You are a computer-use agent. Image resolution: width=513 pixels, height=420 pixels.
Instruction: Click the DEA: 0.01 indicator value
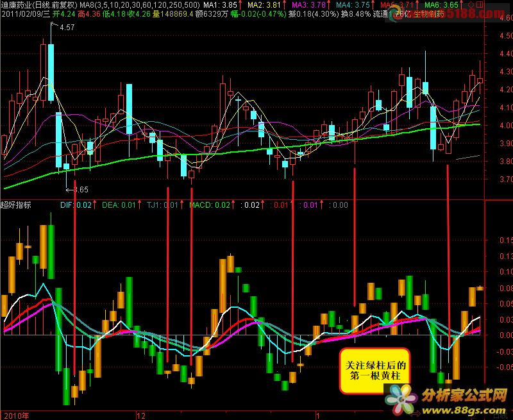click(119, 205)
